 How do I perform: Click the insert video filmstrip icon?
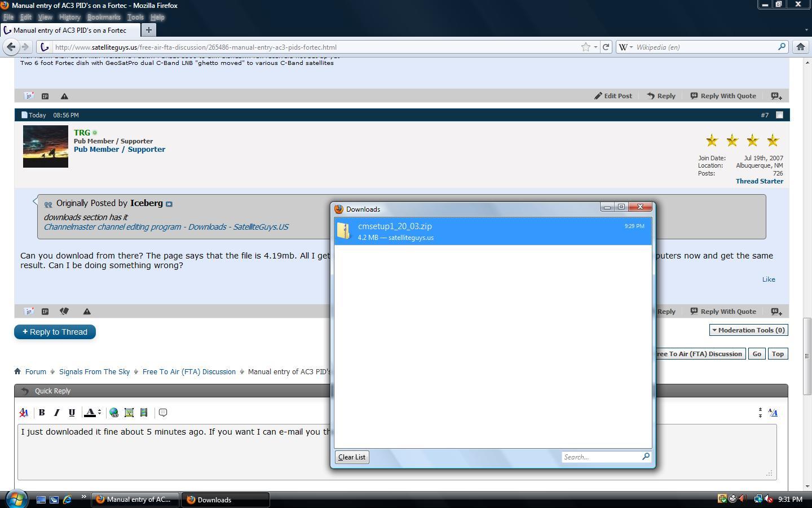click(144, 413)
